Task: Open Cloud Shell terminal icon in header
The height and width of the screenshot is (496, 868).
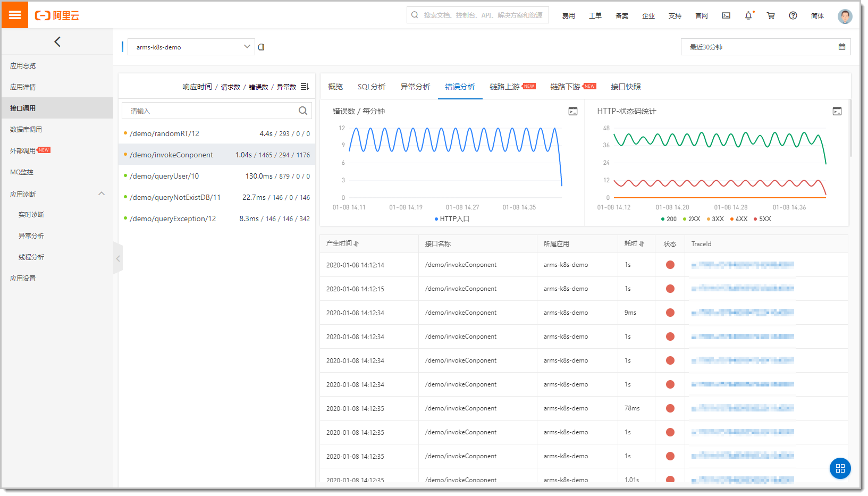Action: pyautogui.click(x=726, y=15)
